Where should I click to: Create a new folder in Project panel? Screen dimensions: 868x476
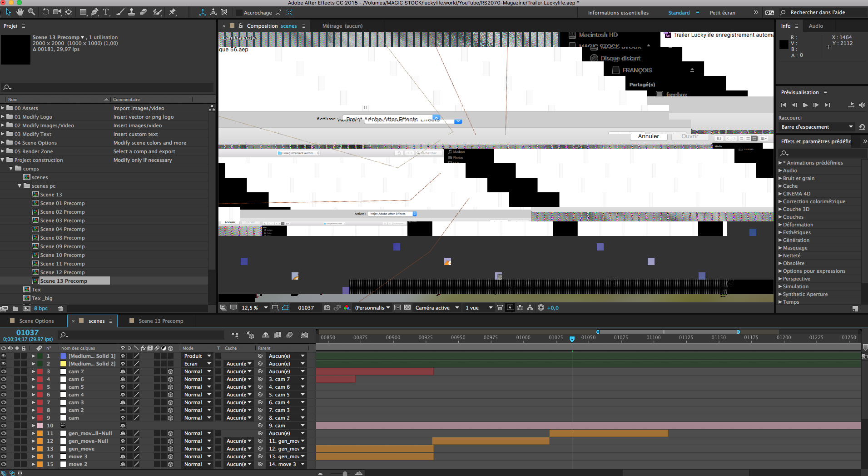[15, 308]
